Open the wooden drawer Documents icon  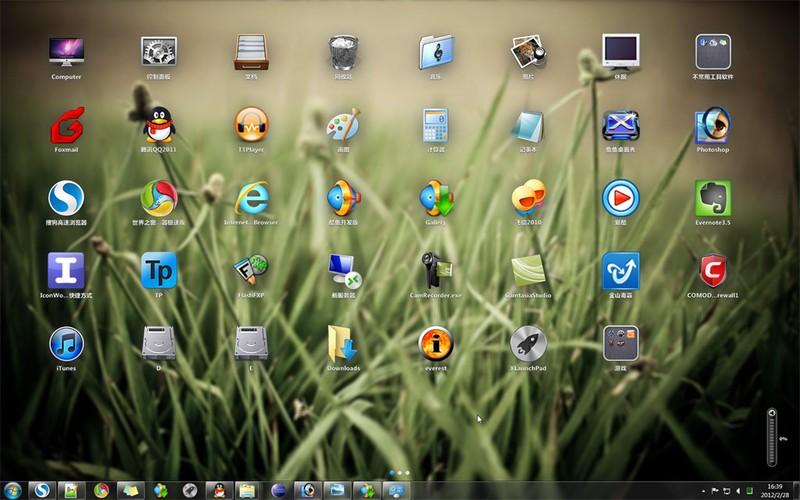251,52
